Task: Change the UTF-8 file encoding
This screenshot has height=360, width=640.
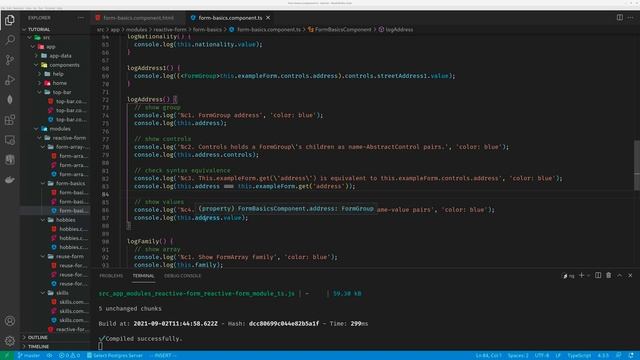Action: [542, 356]
